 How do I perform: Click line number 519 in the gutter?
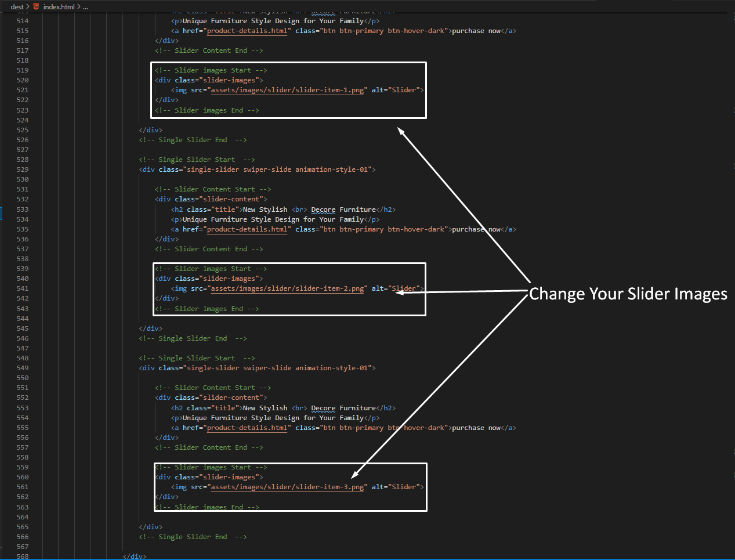pos(23,70)
